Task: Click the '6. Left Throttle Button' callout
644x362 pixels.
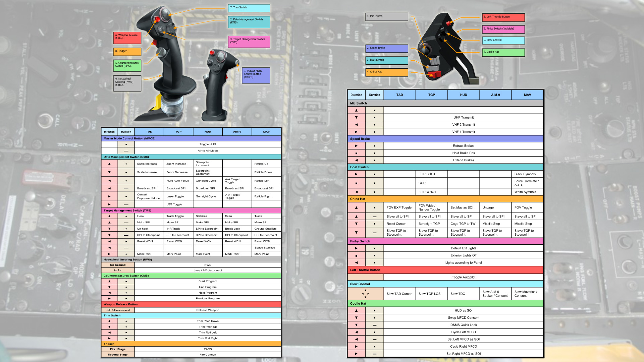Action: (503, 17)
